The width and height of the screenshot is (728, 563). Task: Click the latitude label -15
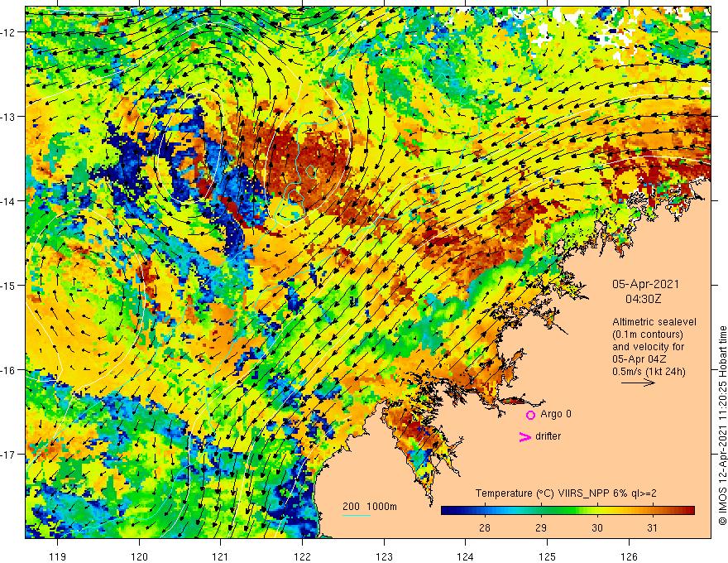pyautogui.click(x=10, y=286)
